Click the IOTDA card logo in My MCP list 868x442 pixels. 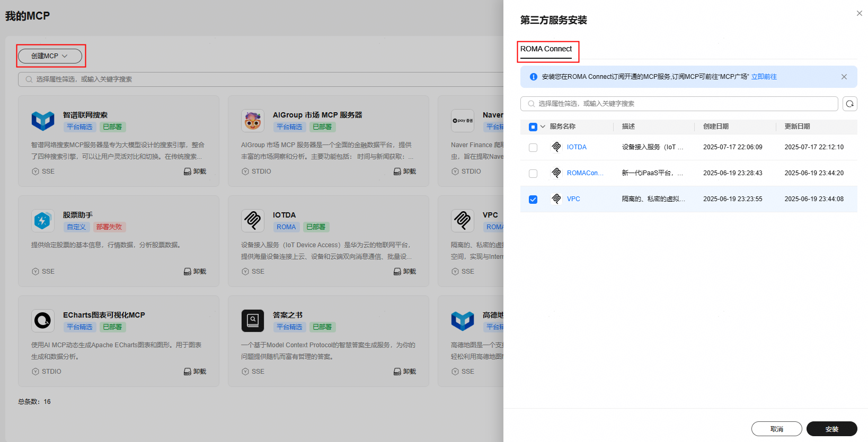(253, 221)
